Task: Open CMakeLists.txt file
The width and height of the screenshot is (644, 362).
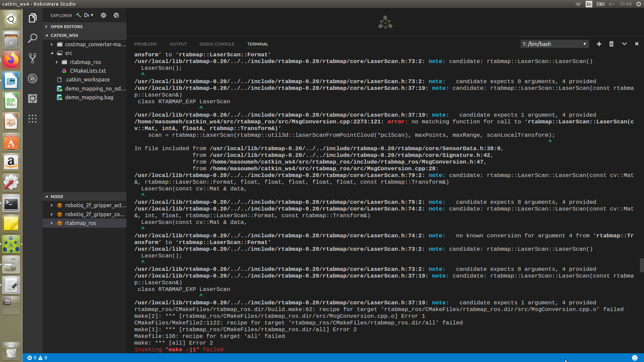Action: point(88,71)
